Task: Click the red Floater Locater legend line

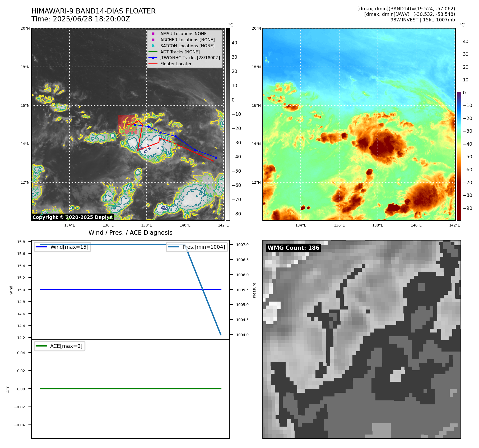Action: [x=153, y=64]
